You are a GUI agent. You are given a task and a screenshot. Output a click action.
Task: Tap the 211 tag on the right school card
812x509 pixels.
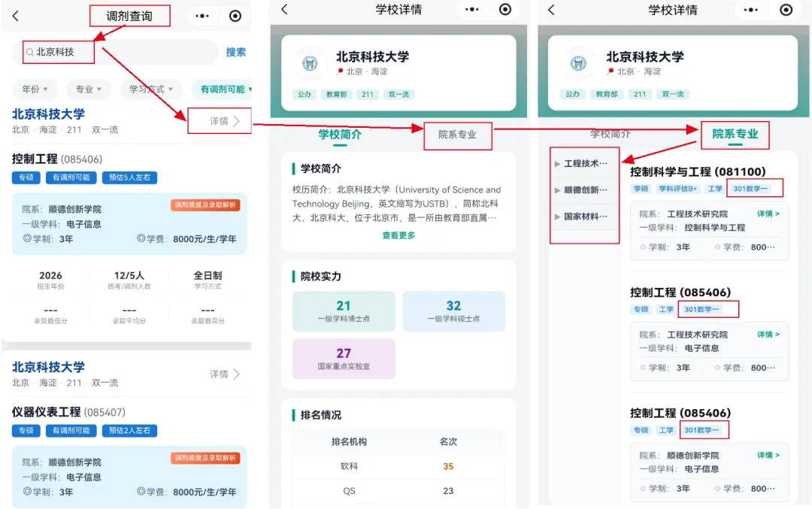[x=640, y=94]
